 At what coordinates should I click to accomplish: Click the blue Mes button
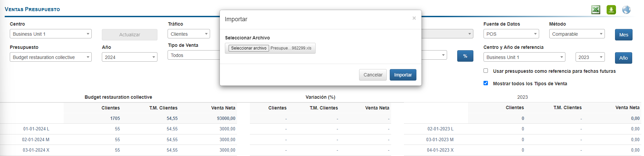click(623, 35)
